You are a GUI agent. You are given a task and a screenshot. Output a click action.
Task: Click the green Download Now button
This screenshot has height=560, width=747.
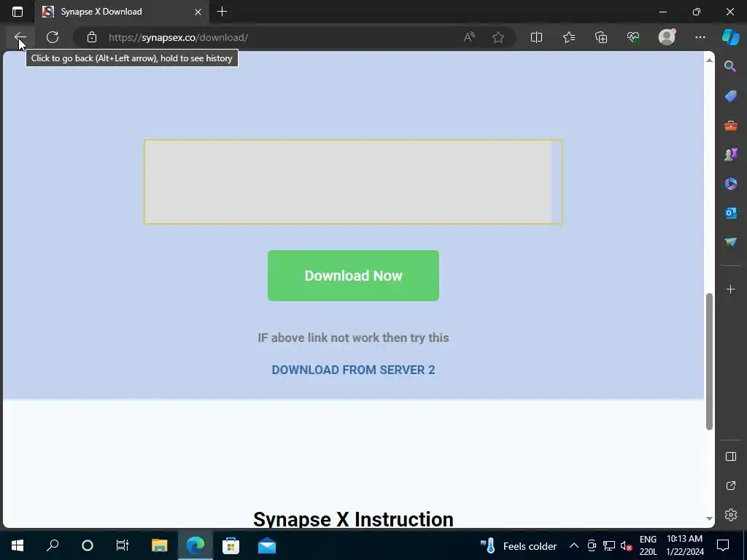[354, 276]
